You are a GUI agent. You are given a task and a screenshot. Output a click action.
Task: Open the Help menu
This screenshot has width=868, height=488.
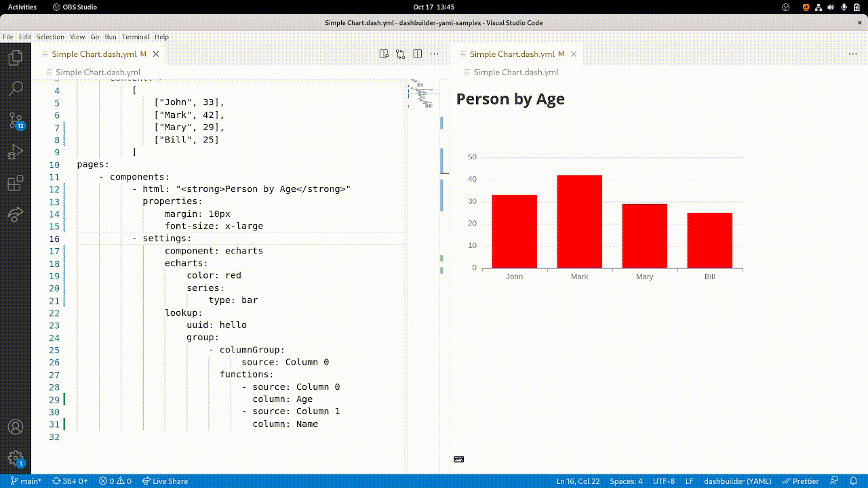click(x=161, y=37)
